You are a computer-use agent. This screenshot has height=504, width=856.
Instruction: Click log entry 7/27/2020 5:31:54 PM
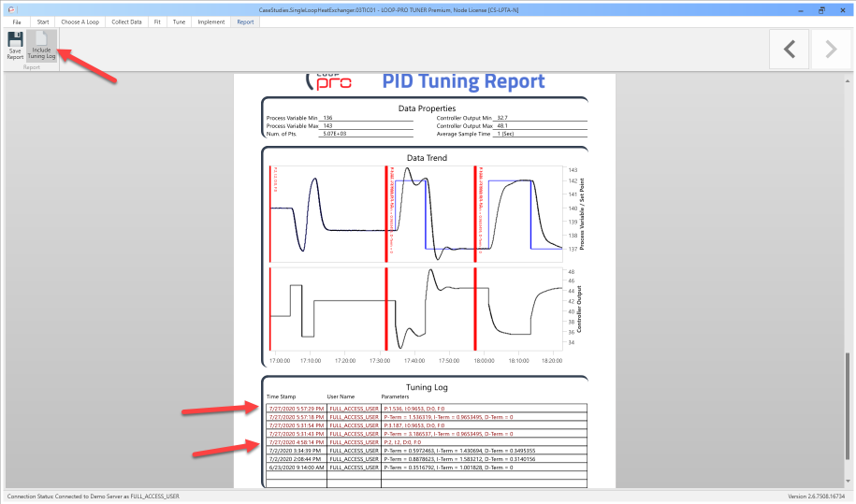click(x=297, y=425)
